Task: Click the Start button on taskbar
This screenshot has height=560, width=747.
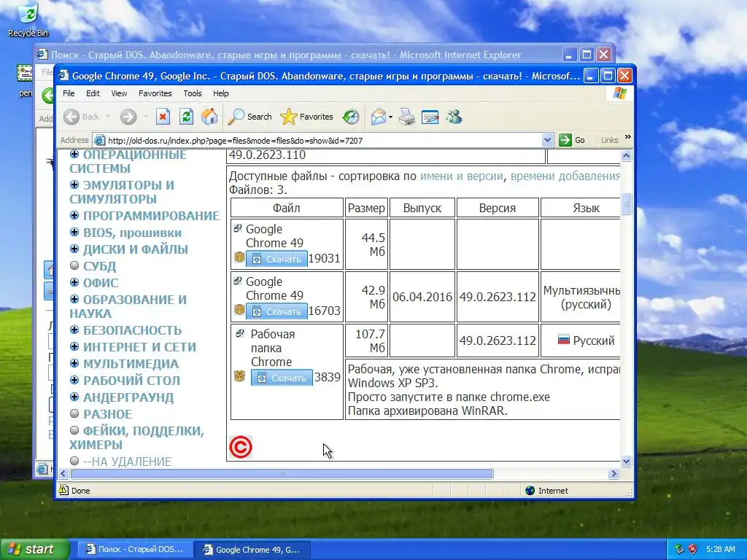Action: coord(34,549)
